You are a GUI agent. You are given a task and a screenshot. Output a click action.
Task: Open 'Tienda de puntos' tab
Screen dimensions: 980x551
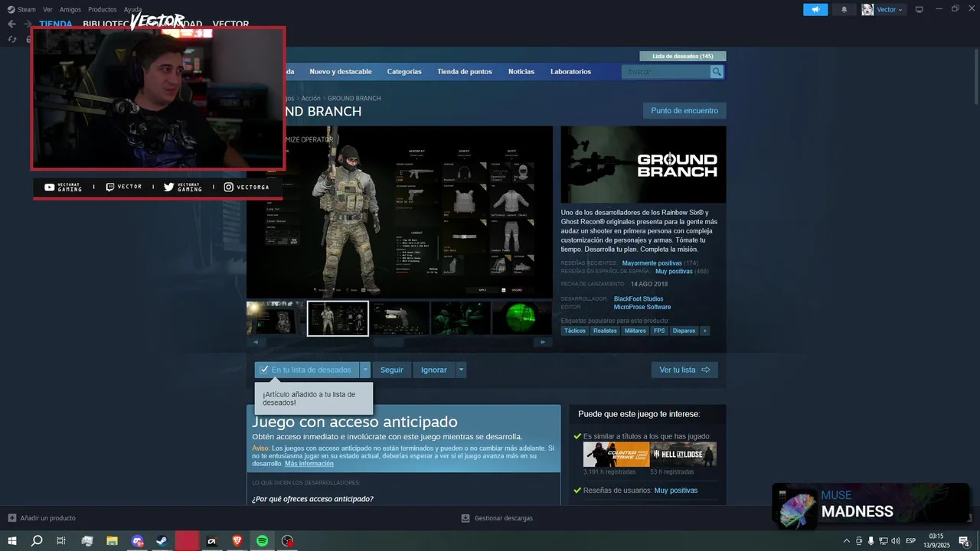click(465, 72)
